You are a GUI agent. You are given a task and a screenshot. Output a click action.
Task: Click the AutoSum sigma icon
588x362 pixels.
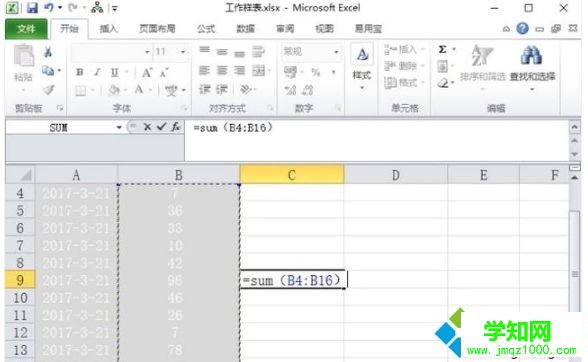[x=442, y=49]
